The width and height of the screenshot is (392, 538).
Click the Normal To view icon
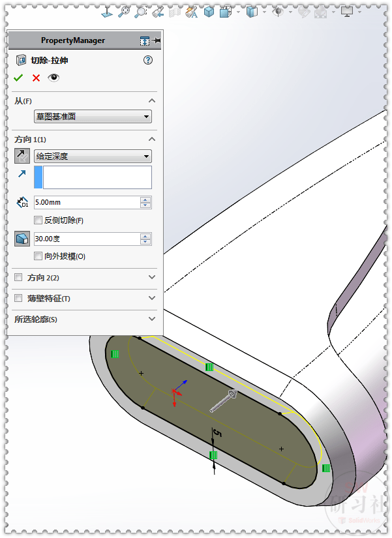click(108, 12)
